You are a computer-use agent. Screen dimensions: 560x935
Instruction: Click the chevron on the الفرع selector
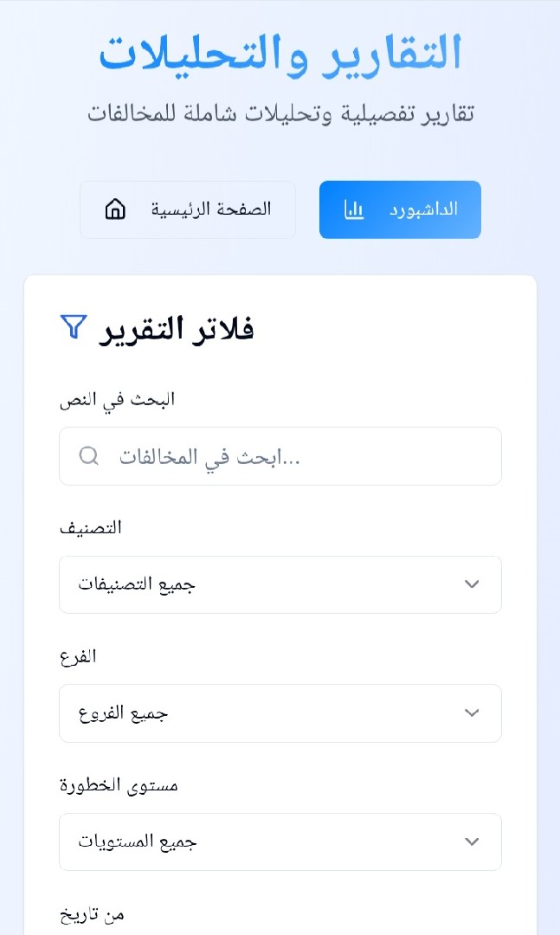[472, 713]
